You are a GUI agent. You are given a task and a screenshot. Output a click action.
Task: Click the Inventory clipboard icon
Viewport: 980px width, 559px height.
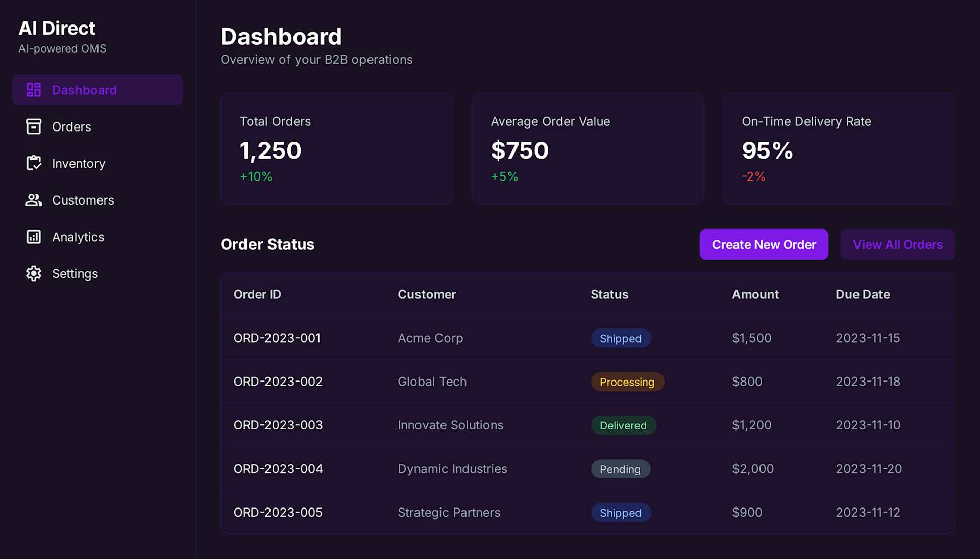click(34, 163)
